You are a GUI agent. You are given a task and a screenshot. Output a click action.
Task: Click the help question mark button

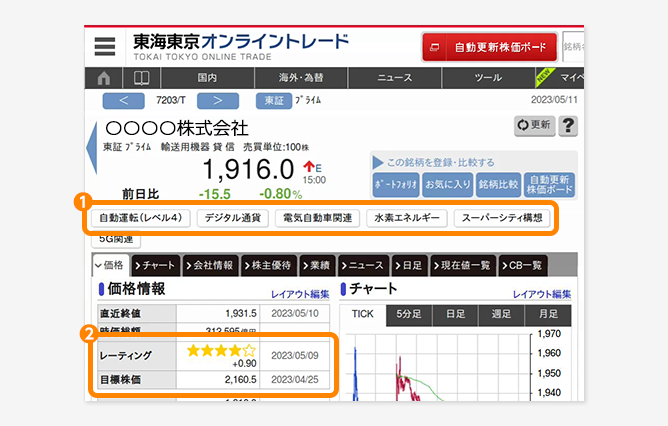point(568,126)
